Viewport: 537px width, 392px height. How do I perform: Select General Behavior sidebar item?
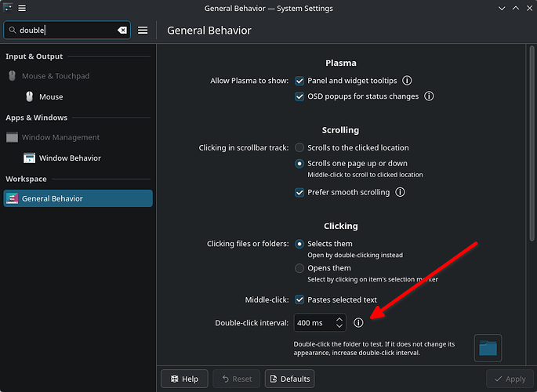coord(78,198)
